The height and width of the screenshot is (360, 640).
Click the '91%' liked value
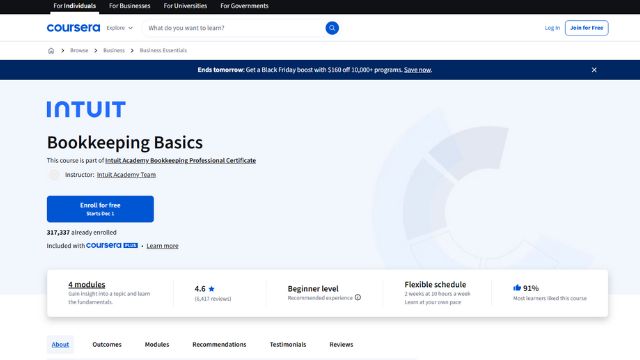[531, 288]
